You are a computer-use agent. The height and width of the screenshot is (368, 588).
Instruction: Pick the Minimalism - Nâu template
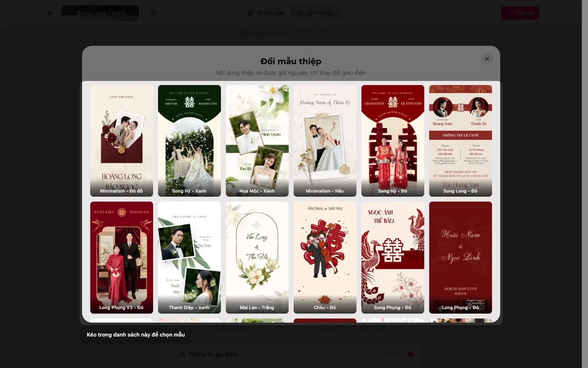[x=325, y=141]
